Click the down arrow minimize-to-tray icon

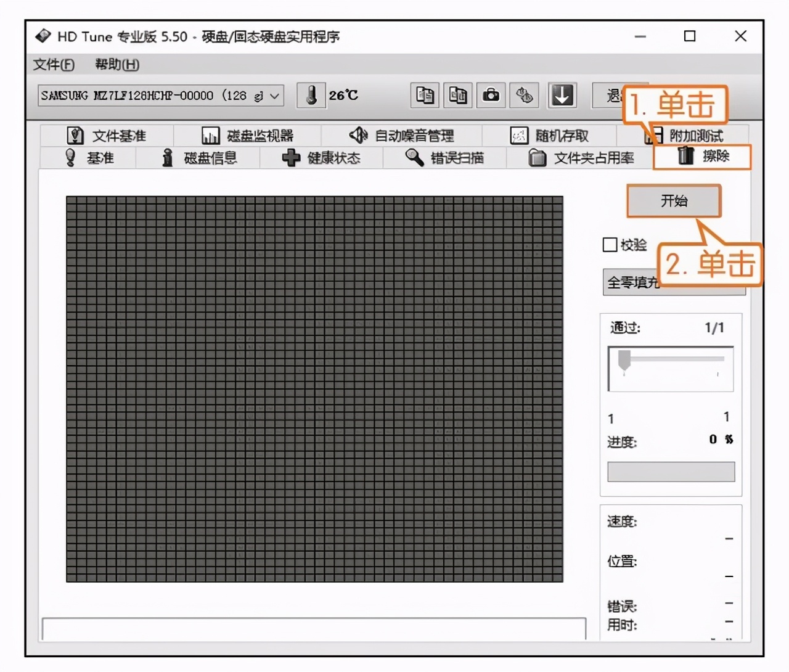[x=562, y=96]
